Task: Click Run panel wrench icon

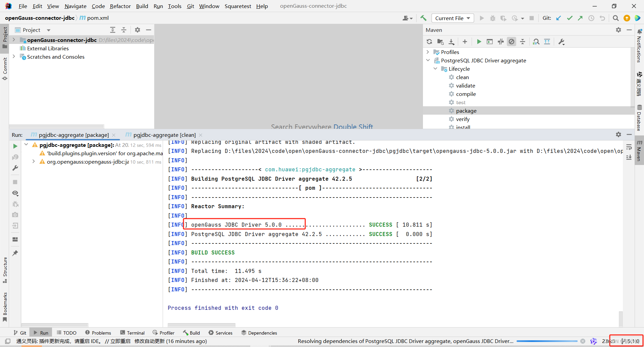Action: [15, 168]
